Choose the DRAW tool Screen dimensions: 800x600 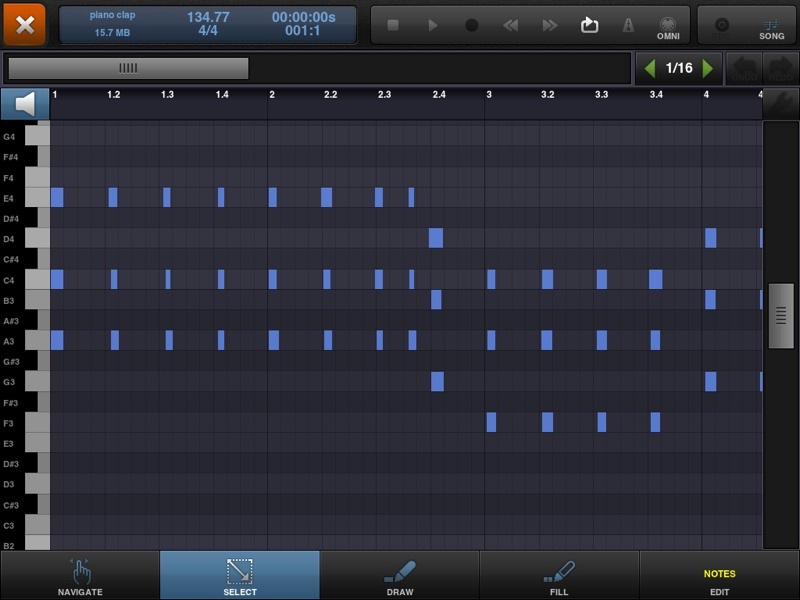(x=400, y=576)
